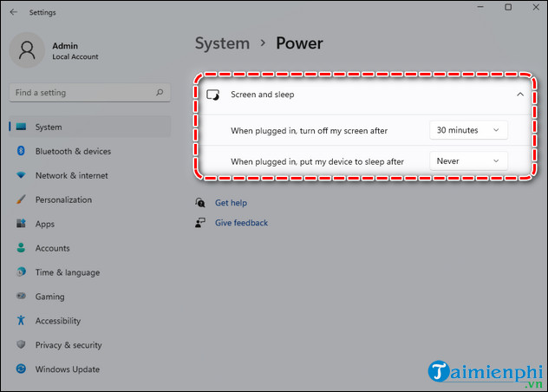
Task: Open the Apps settings page
Action: 45,224
